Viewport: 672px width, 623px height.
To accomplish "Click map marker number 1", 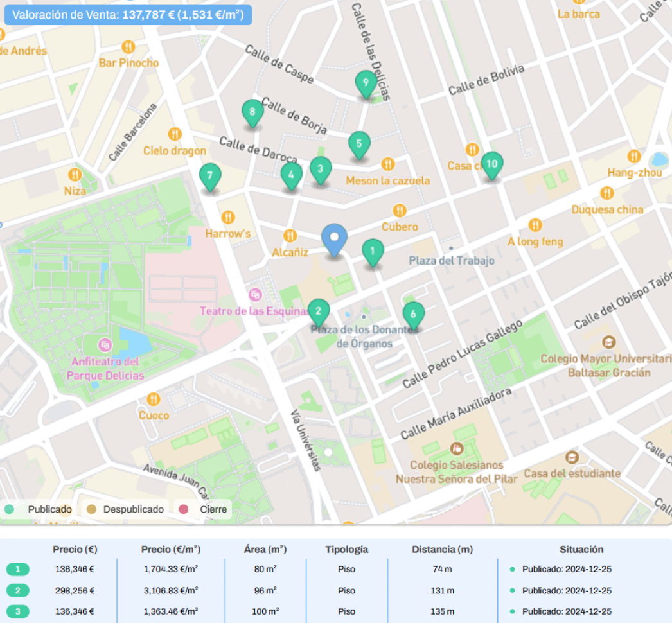I will pos(373,252).
